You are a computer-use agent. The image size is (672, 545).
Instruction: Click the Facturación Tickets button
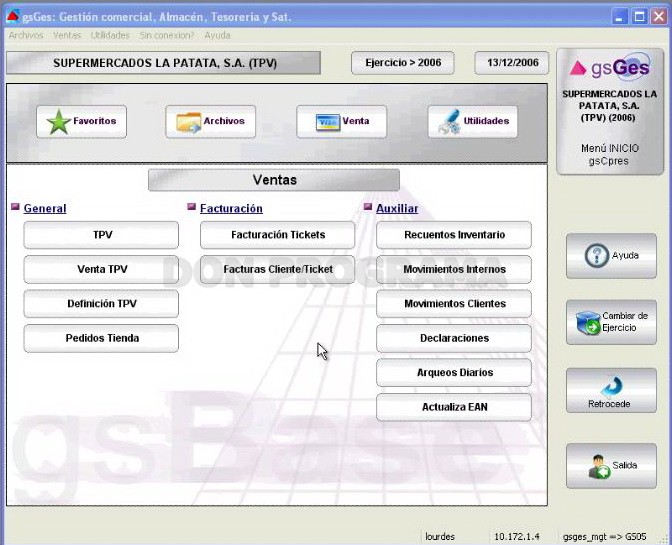click(x=277, y=235)
